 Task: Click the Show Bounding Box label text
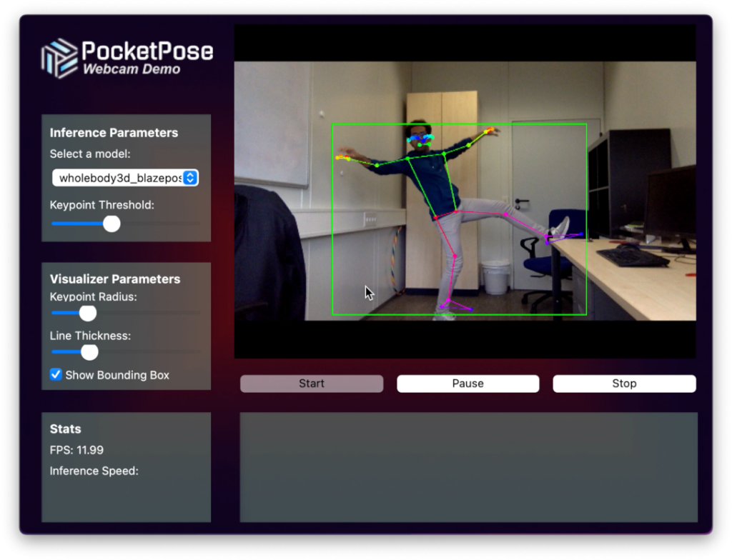117,375
